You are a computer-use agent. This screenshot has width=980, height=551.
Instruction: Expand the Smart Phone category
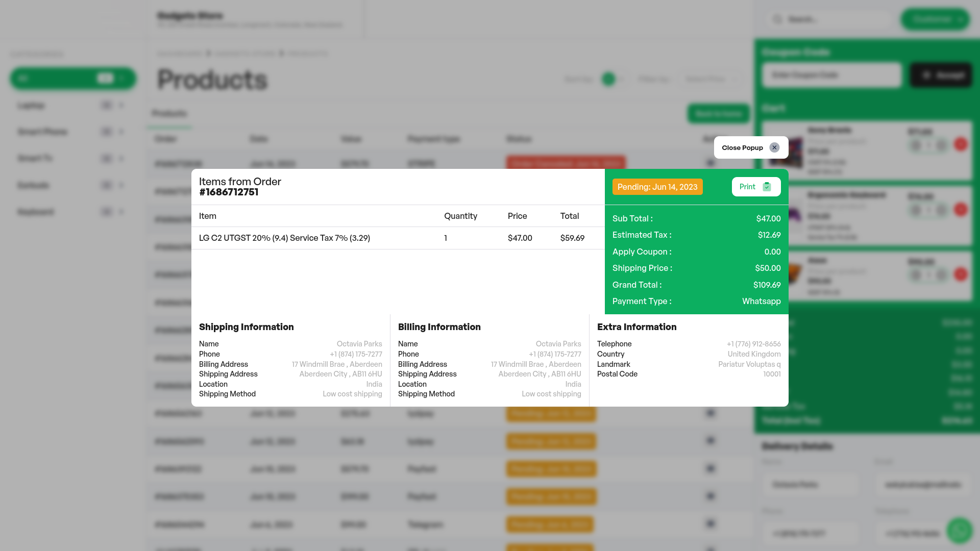(121, 132)
